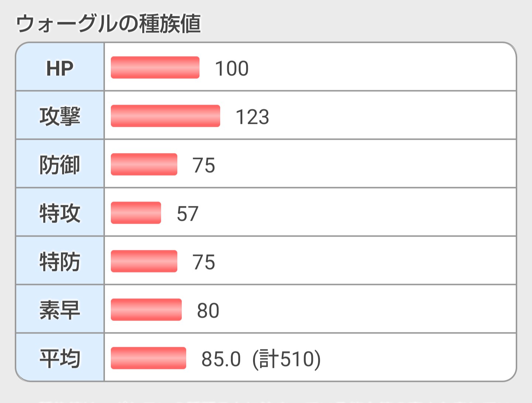Click the 特攻 value 57

(x=188, y=214)
